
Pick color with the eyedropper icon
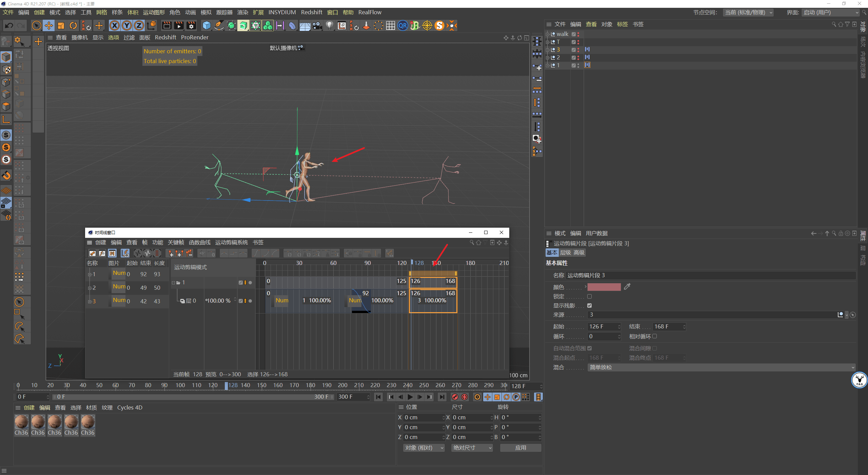click(x=627, y=287)
